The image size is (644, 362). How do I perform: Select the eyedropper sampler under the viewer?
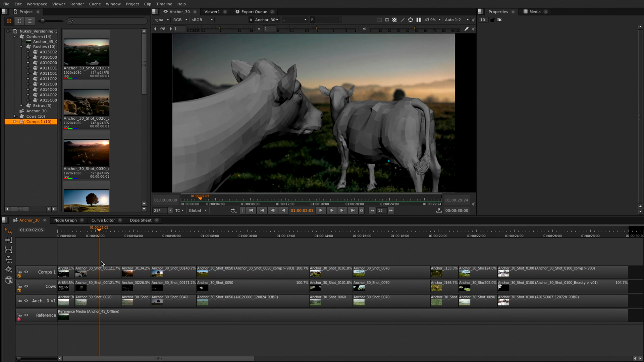(x=467, y=29)
